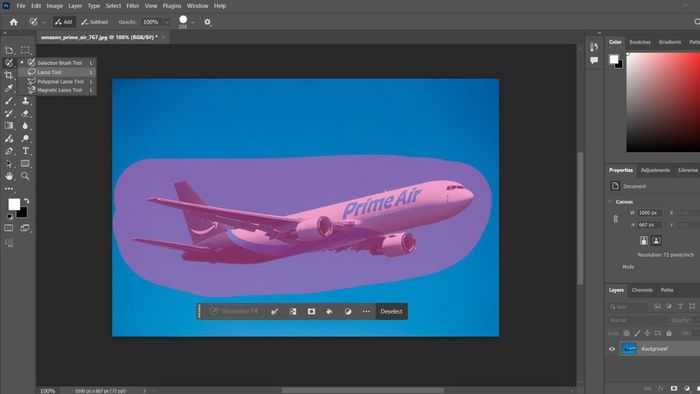Open the Select menu

coord(113,6)
